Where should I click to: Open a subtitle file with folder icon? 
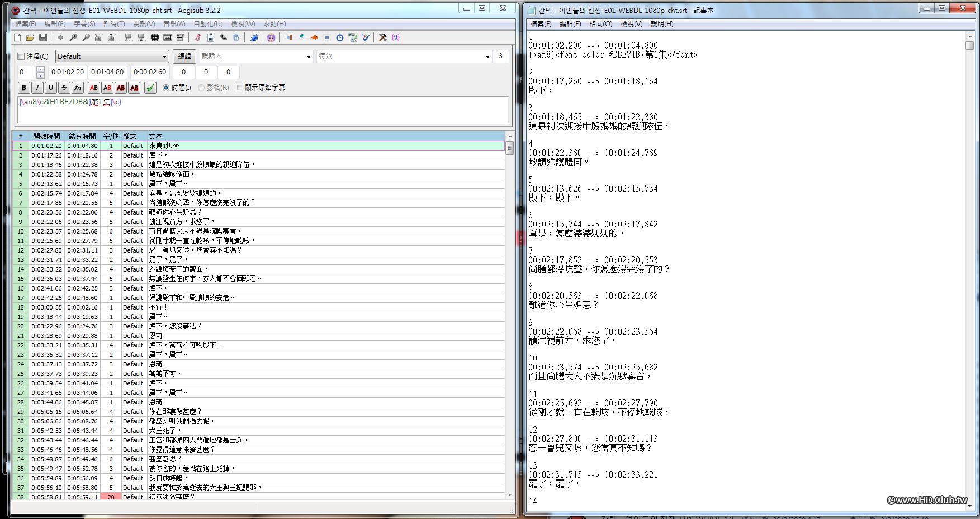pyautogui.click(x=30, y=37)
